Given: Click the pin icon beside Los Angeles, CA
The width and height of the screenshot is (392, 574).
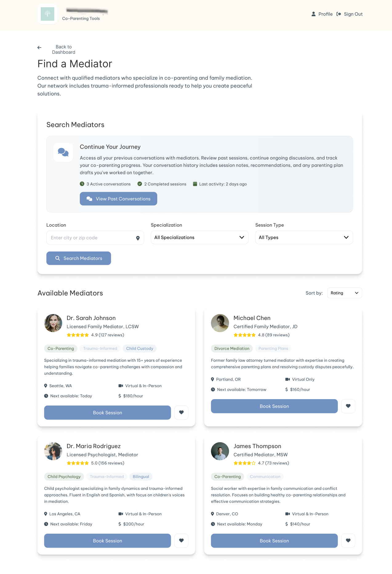Looking at the screenshot, I should (46, 514).
